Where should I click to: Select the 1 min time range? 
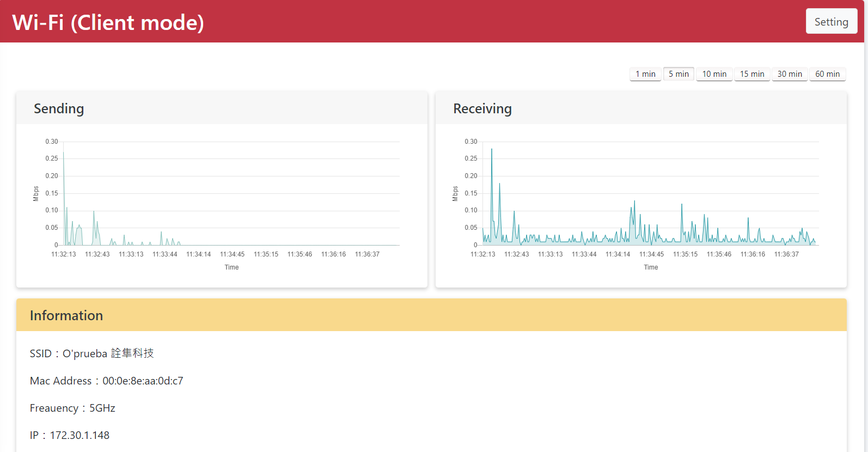click(x=645, y=74)
